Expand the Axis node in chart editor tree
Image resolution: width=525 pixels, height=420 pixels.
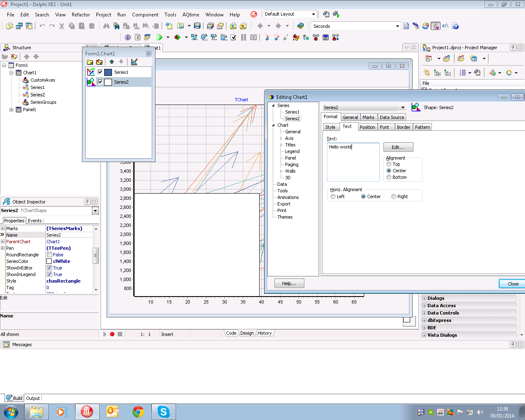tap(281, 138)
